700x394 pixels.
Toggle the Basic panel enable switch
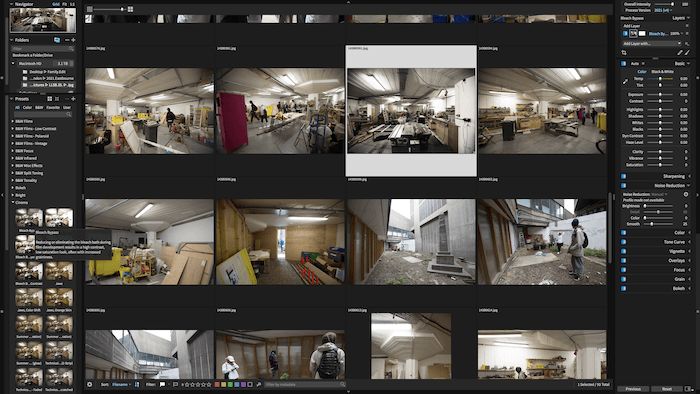tap(624, 64)
